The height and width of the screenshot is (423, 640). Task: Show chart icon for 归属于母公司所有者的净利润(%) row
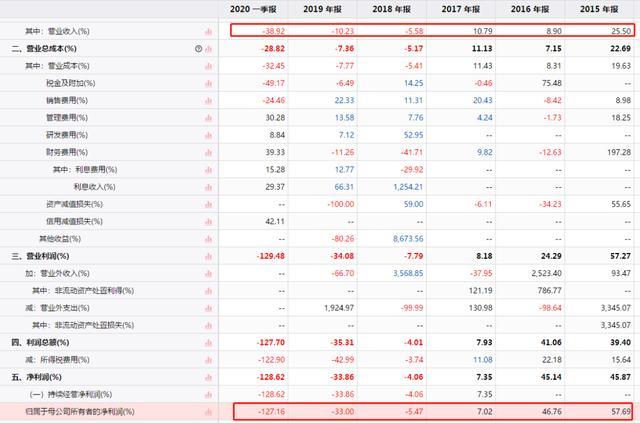[x=209, y=412]
